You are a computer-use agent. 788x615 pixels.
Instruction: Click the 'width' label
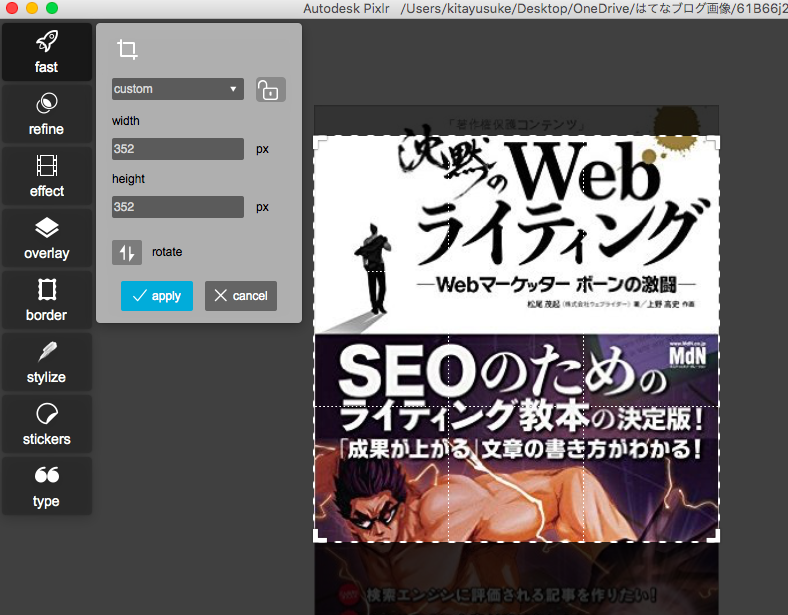click(x=126, y=121)
